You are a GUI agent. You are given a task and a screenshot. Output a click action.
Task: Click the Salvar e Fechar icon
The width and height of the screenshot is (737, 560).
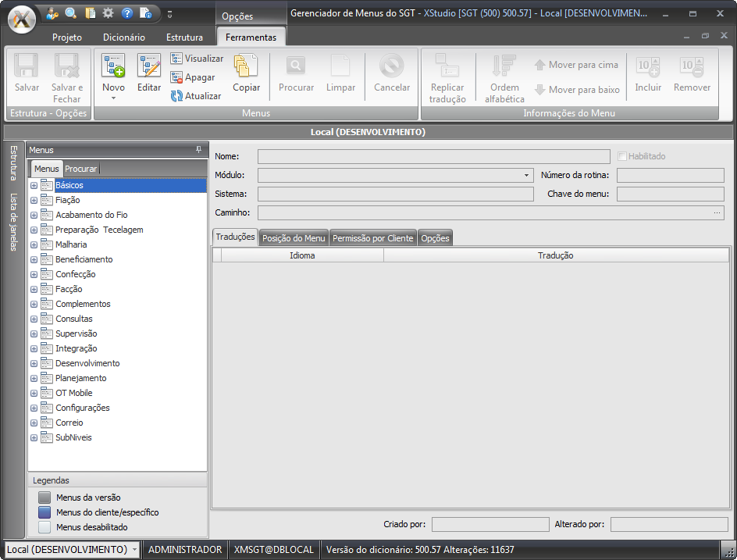[x=66, y=66]
